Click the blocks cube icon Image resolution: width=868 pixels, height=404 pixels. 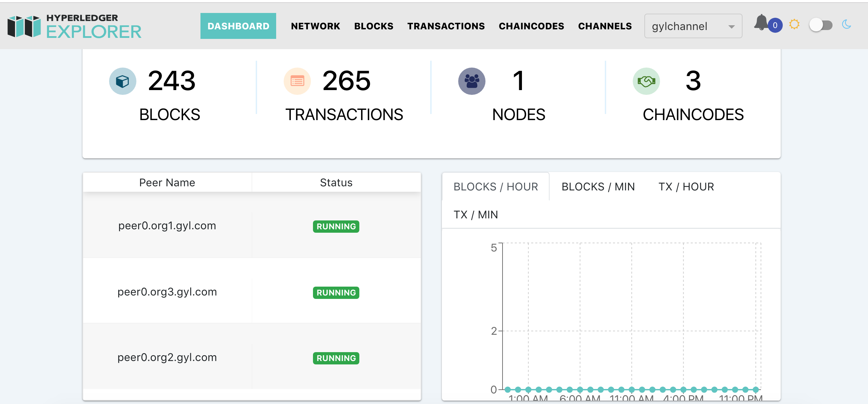click(122, 81)
